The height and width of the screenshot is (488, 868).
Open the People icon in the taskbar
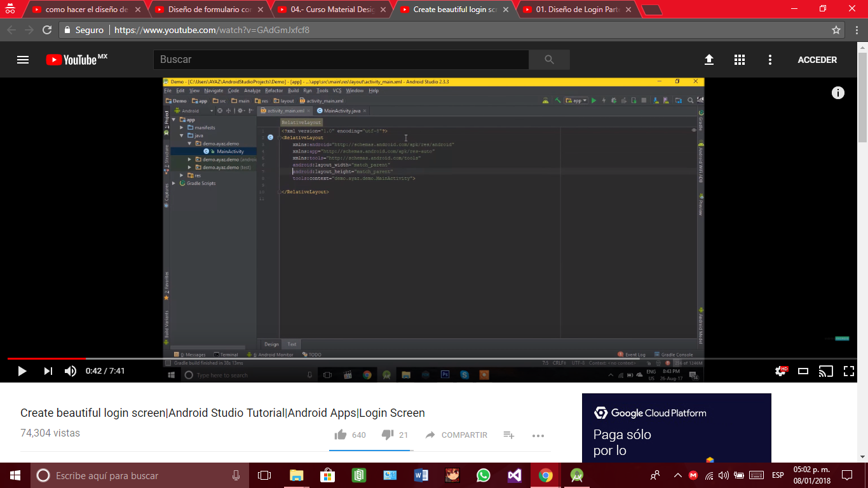(655, 475)
